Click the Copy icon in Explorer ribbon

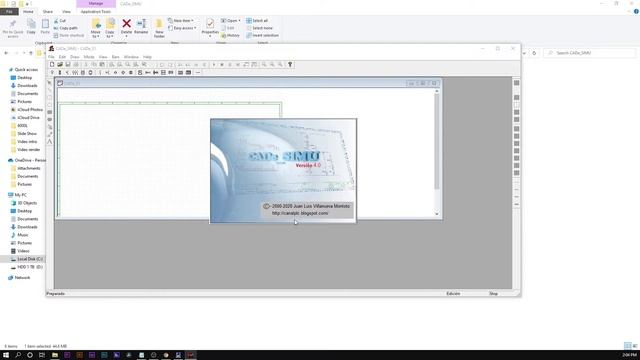(31, 27)
